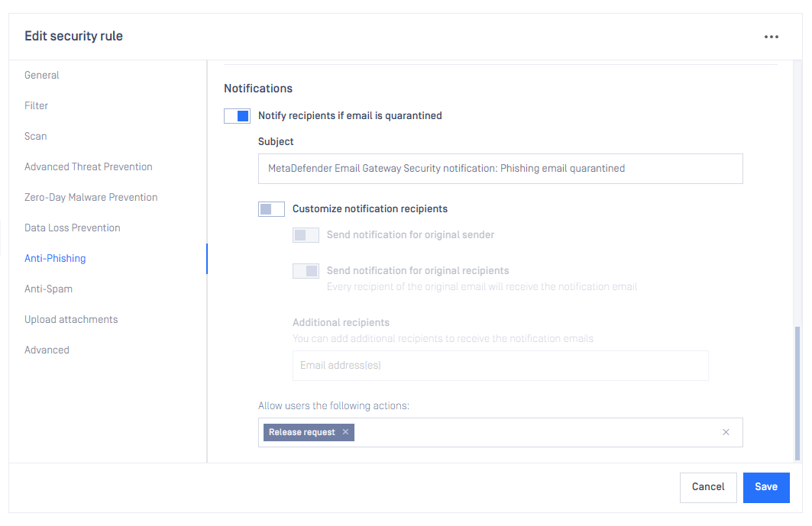
Task: Click the dialog's vertical scrollbar
Action: [x=797, y=392]
